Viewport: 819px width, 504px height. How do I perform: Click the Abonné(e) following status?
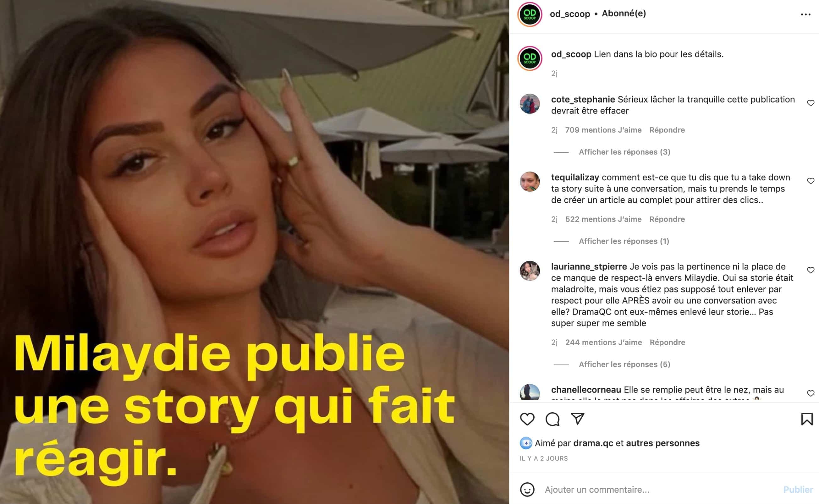[624, 14]
